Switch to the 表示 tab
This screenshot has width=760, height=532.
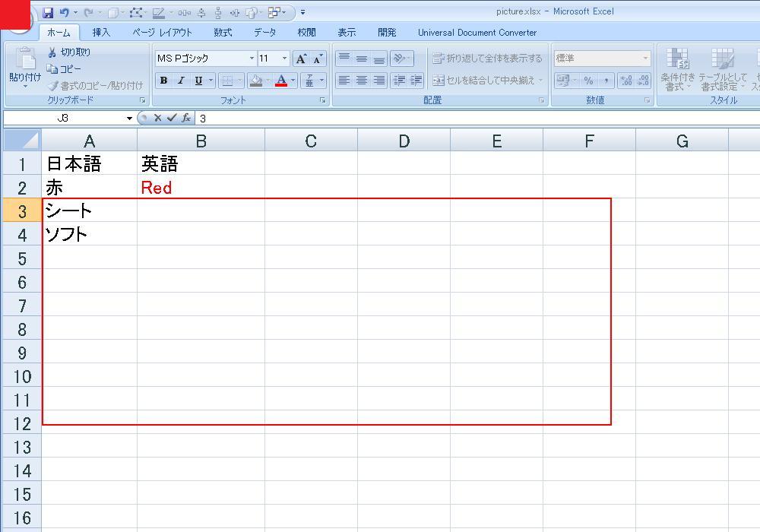(347, 33)
